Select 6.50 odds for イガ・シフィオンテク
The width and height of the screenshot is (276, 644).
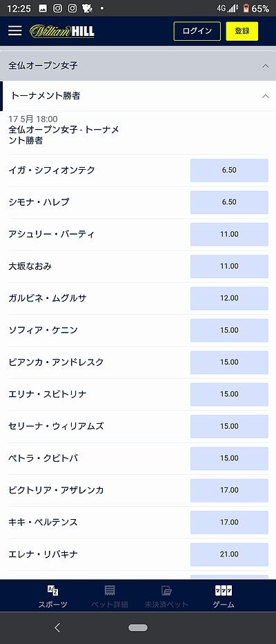click(x=229, y=170)
